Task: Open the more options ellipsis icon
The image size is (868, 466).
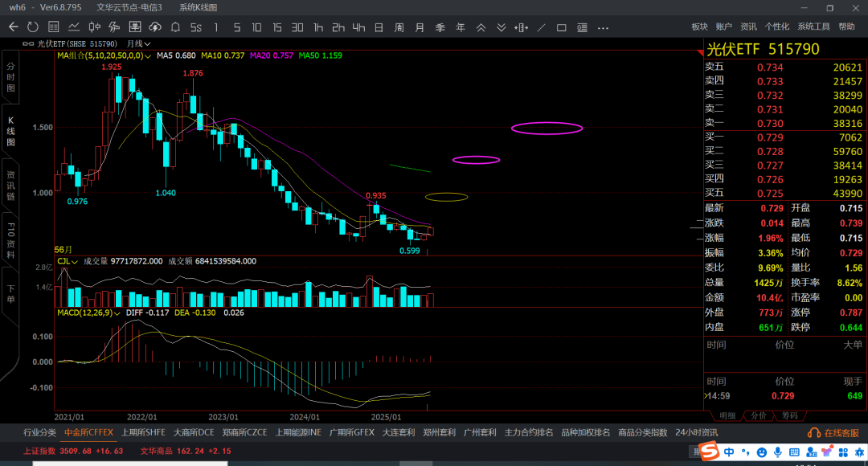Action: click(x=603, y=27)
